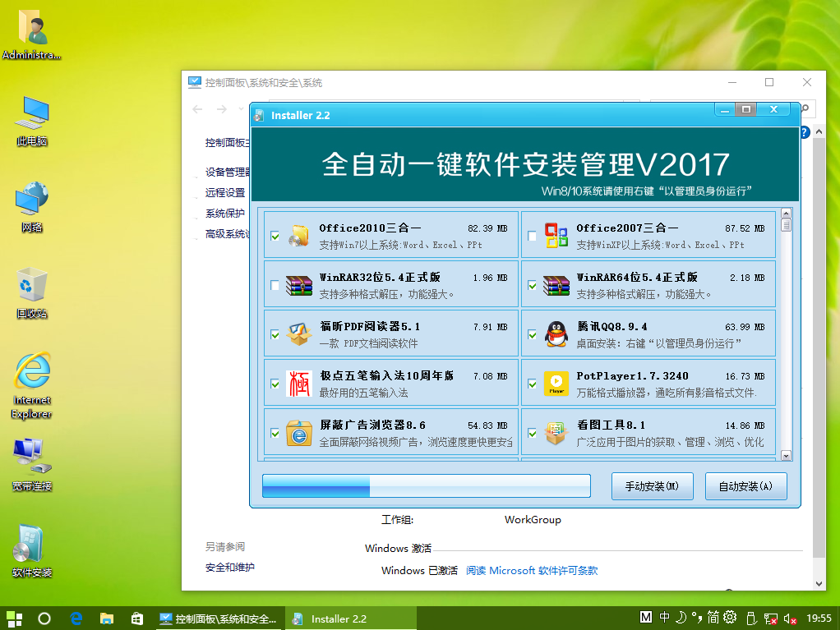Launch Edge browser from taskbar
840x630 pixels.
(x=76, y=619)
